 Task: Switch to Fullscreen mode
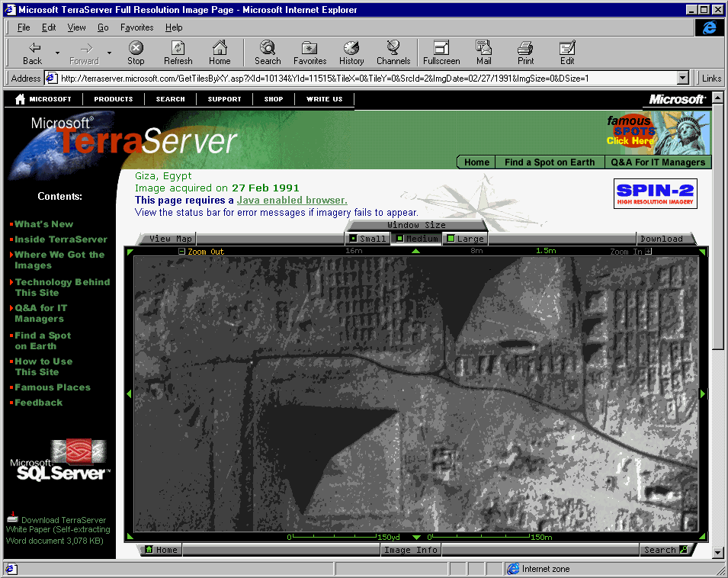[441, 53]
